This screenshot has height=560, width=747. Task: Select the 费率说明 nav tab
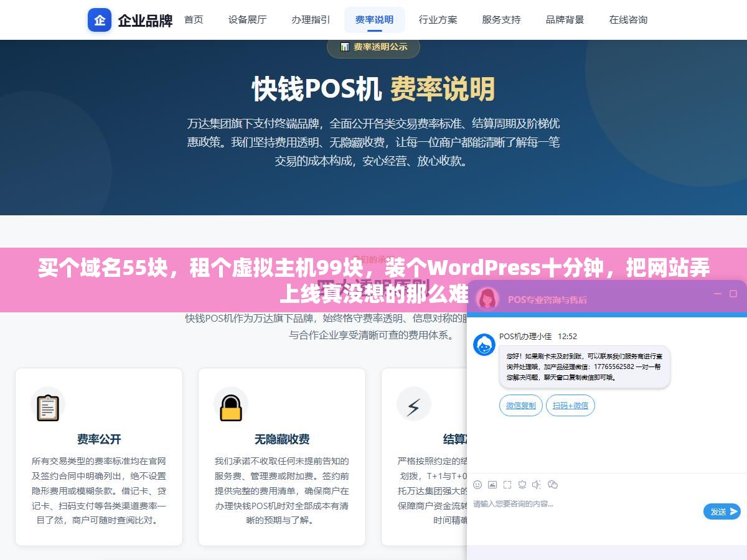374,20
